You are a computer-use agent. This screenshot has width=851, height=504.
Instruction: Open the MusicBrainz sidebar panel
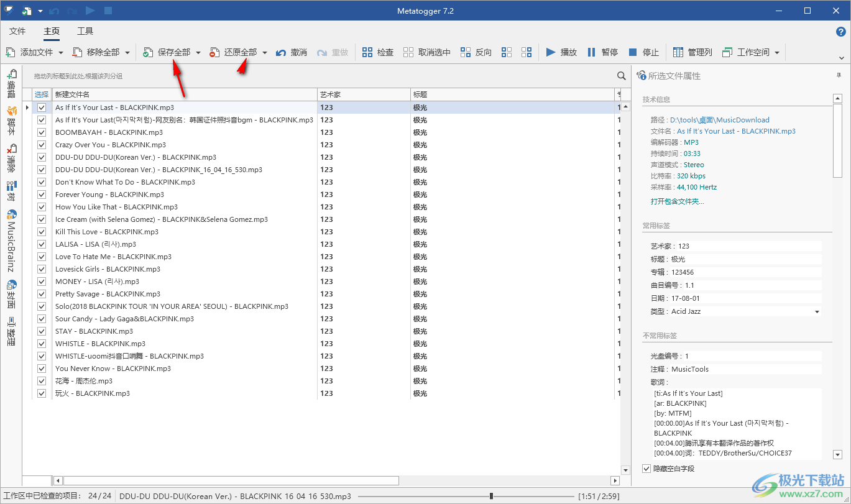[x=11, y=241]
